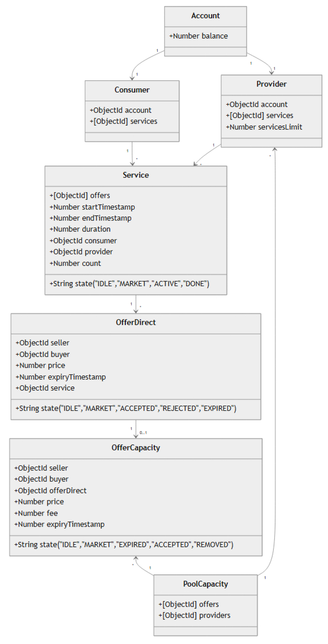Click Number duration in Service class
Viewport: 328px width, 644px height.
coord(80,229)
